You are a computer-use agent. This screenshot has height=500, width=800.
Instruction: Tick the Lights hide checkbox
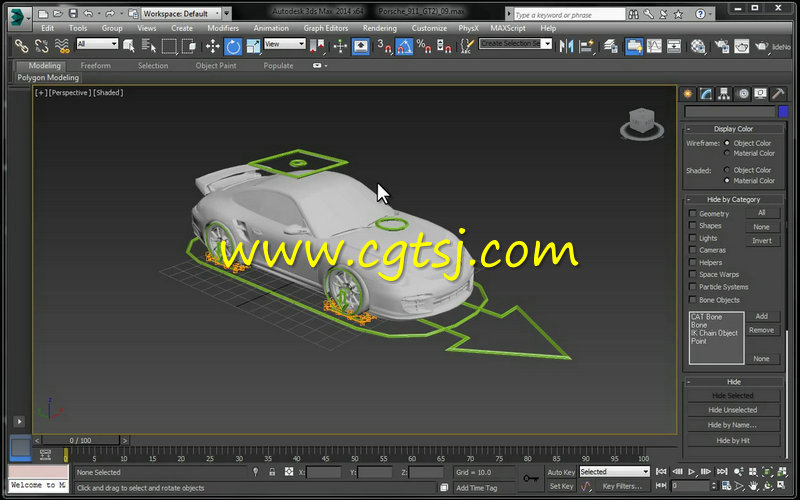692,238
